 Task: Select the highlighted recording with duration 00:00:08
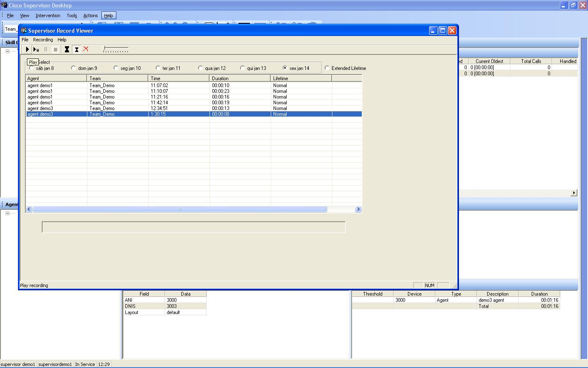[194, 114]
